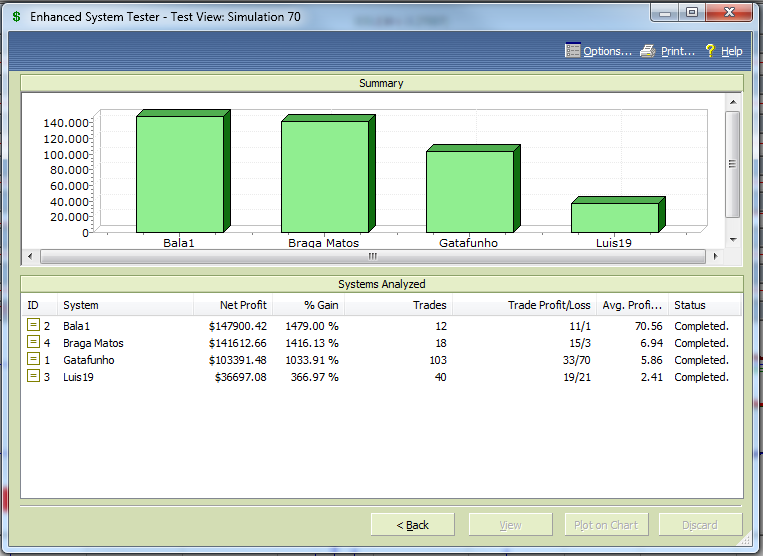Sort by the % Gain column header
The image size is (763, 556).
[x=309, y=305]
